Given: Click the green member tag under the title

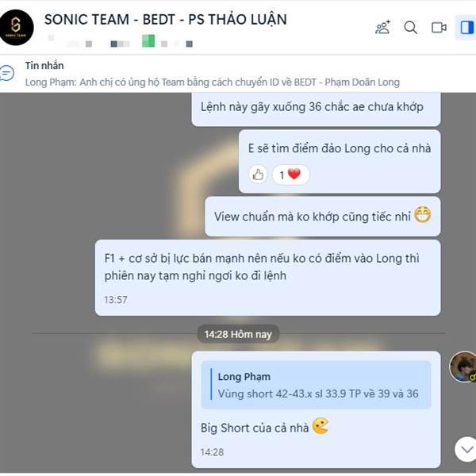Looking at the screenshot, I should [148, 41].
